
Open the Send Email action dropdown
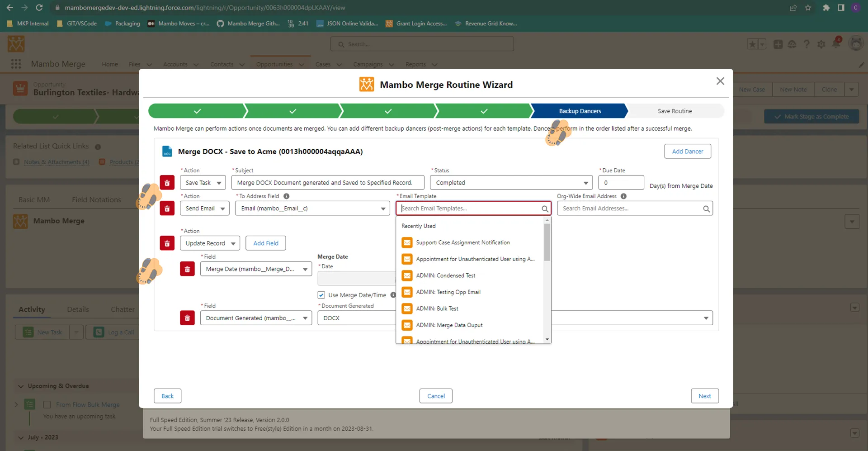pos(205,209)
